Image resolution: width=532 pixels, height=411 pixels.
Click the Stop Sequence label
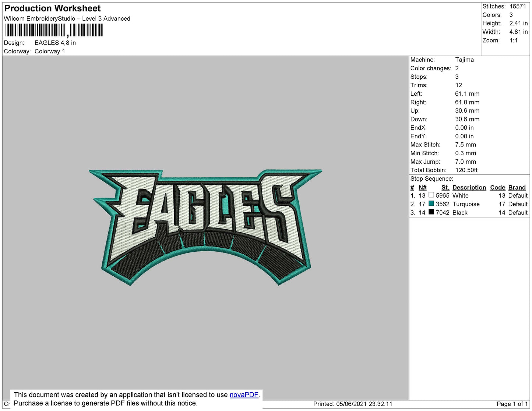click(431, 178)
